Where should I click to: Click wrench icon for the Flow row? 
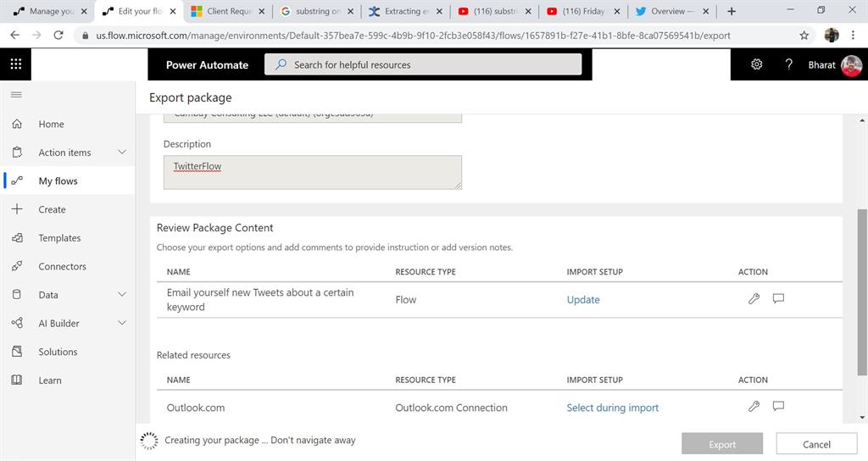tap(754, 299)
